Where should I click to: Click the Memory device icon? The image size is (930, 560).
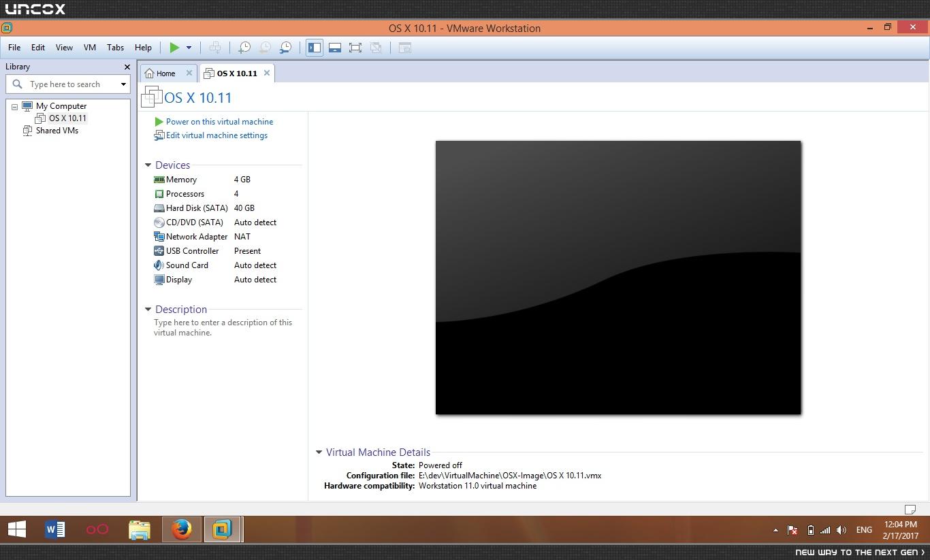coord(159,180)
